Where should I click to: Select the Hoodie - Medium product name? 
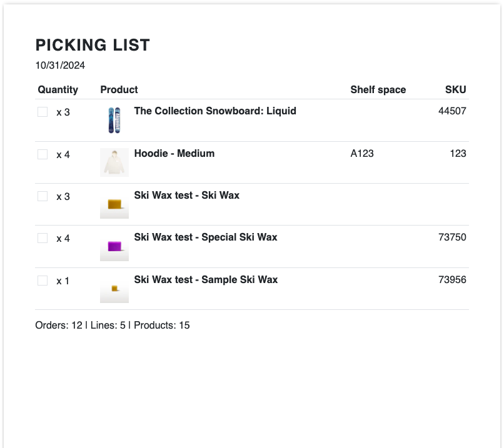(174, 154)
